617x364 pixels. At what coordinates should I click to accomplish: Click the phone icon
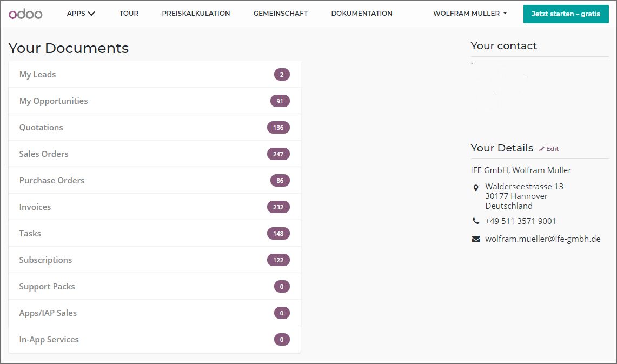click(x=476, y=221)
